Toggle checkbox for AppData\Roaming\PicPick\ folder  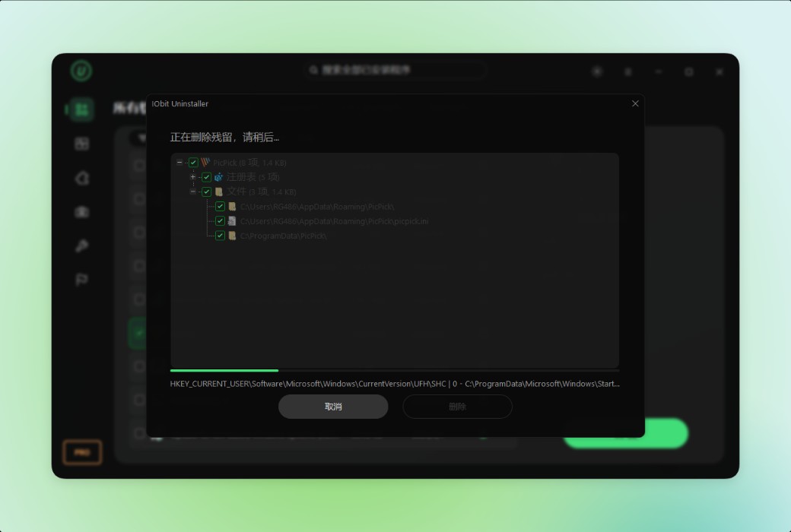[220, 206]
